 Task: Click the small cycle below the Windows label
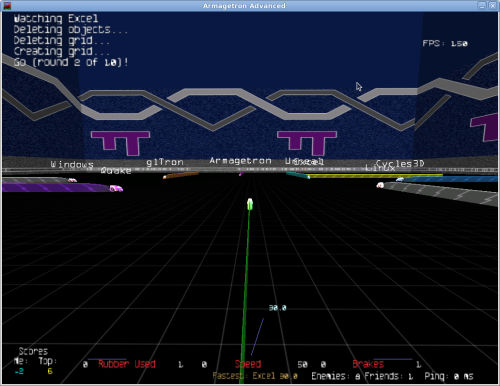[72, 180]
